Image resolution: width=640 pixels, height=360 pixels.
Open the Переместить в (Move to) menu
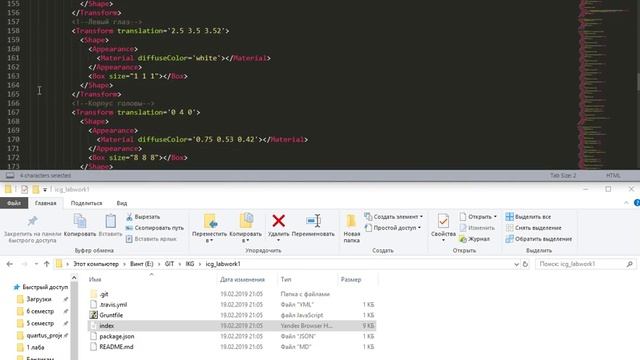[209, 228]
